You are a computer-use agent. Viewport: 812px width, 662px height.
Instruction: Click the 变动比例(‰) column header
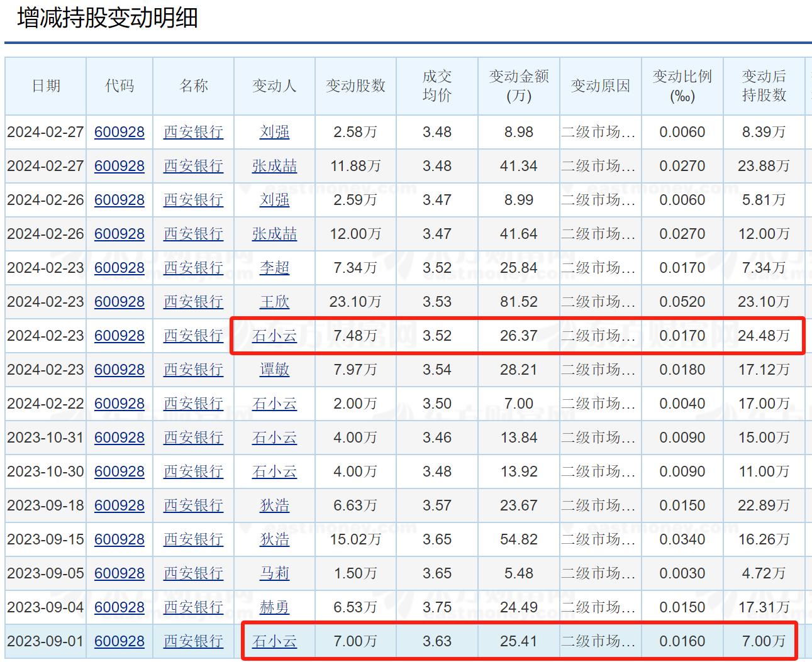(x=682, y=86)
